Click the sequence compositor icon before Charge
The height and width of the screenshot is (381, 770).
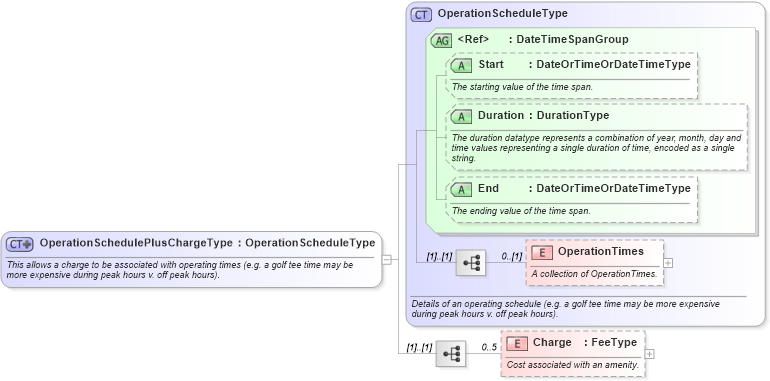451,354
